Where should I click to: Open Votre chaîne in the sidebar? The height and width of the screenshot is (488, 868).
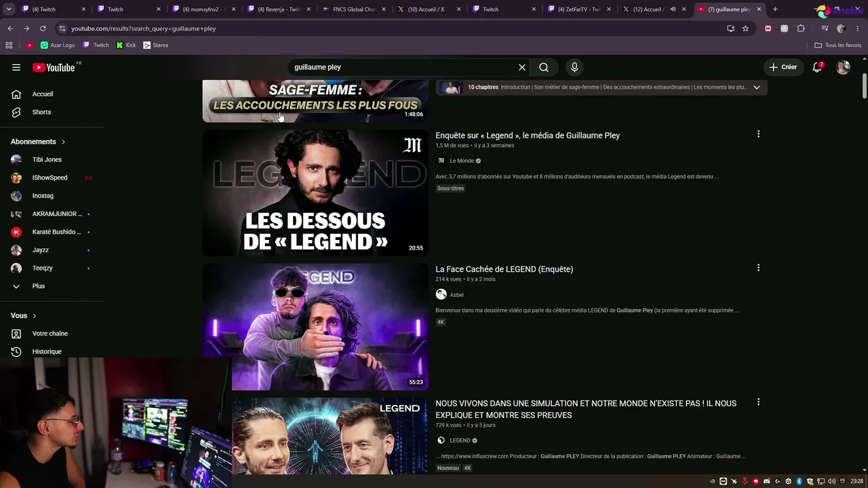tap(52, 333)
